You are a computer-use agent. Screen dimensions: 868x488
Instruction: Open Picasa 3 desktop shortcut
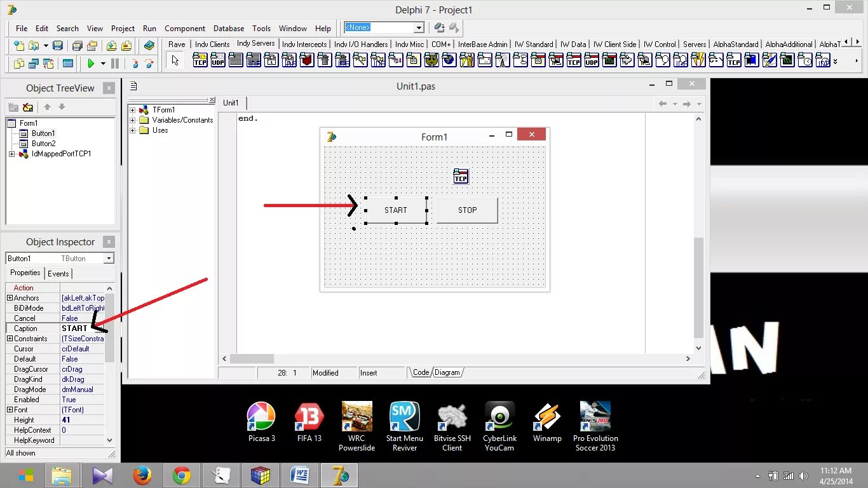[261, 423]
